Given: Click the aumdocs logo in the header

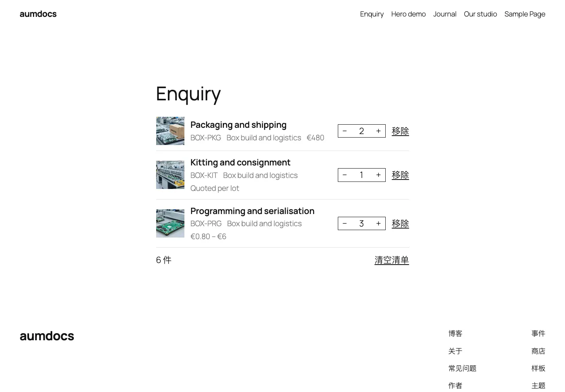Looking at the screenshot, I should pos(38,14).
